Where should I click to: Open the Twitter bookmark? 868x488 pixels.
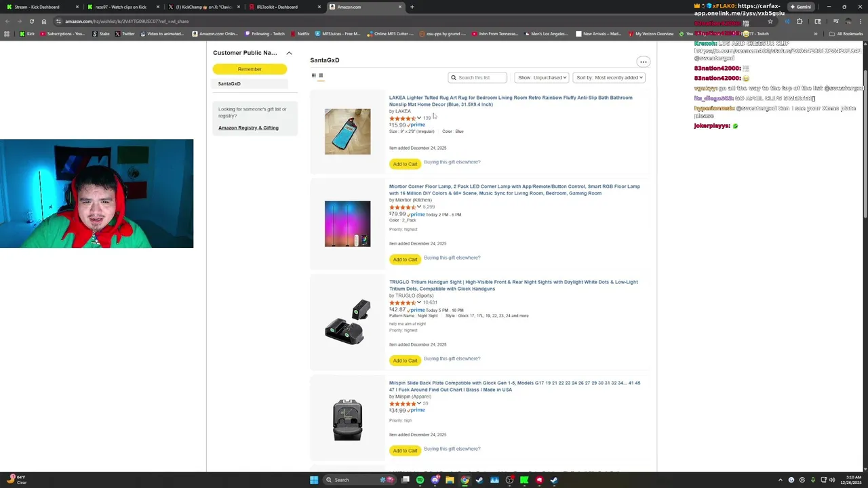click(125, 34)
